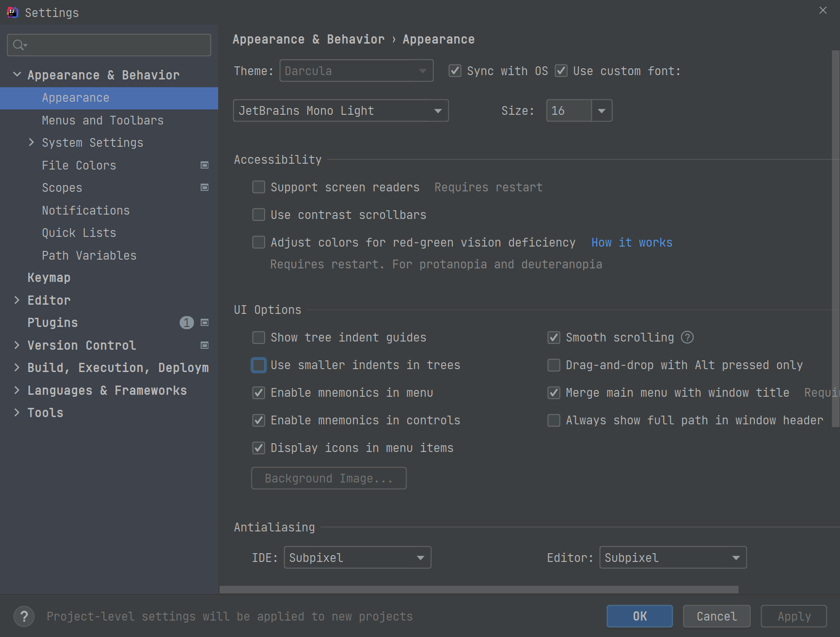This screenshot has width=840, height=637.
Task: Click inside the settings search field
Action: pyautogui.click(x=116, y=45)
